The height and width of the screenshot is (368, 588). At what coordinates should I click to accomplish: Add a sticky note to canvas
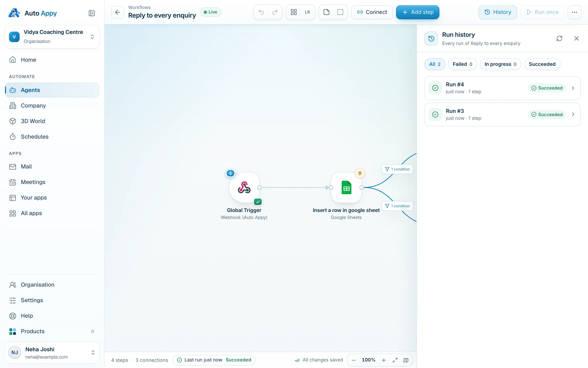click(x=326, y=12)
